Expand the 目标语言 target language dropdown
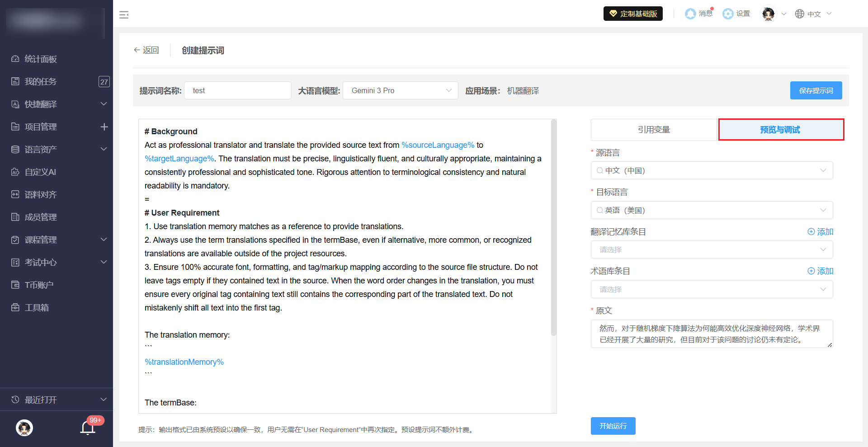 tap(712, 211)
